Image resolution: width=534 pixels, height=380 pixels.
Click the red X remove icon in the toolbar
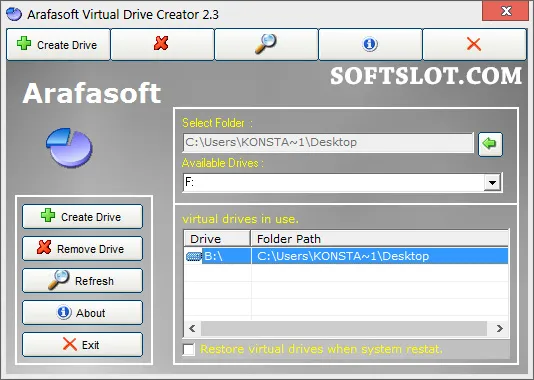pos(162,44)
